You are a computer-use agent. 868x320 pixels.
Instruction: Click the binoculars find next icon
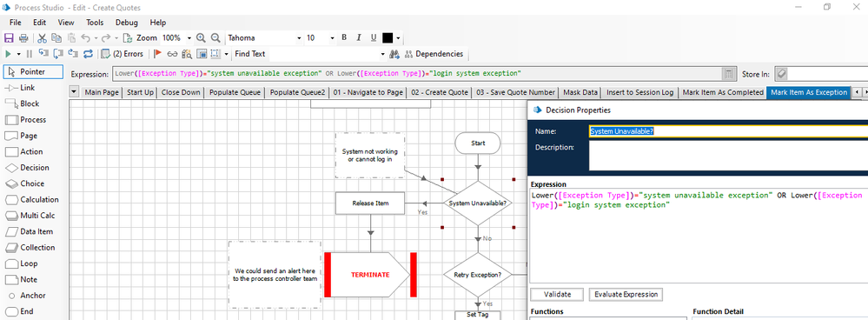pyautogui.click(x=394, y=54)
